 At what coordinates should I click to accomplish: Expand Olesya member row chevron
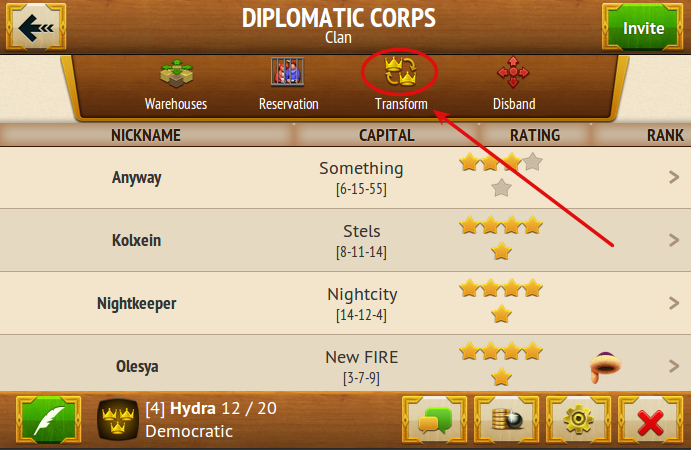(x=674, y=366)
